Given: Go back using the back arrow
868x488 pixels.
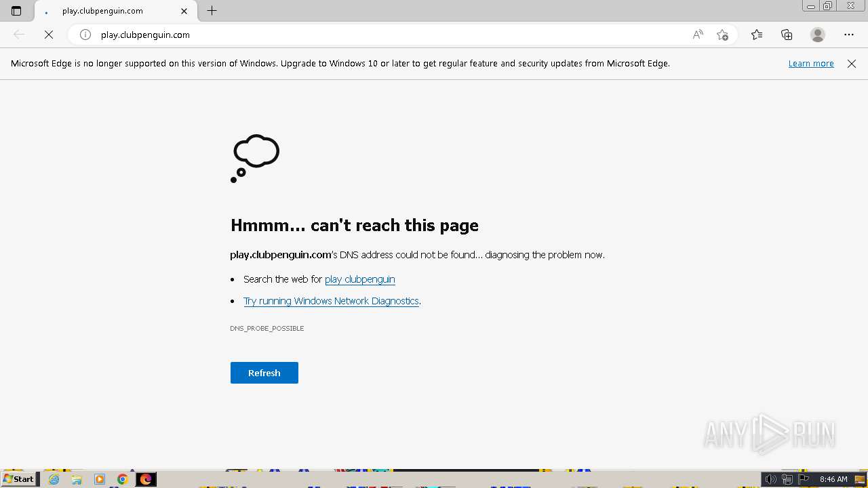Looking at the screenshot, I should [x=19, y=35].
